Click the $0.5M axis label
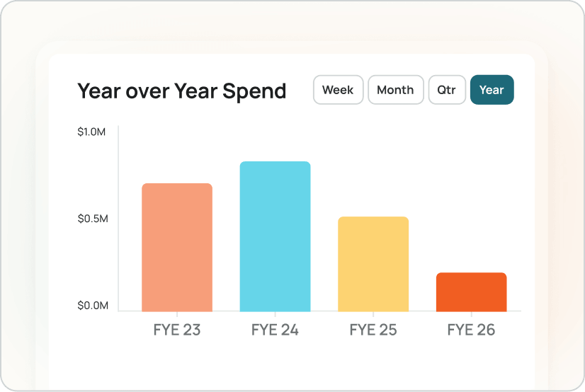585x392 pixels. coord(93,219)
